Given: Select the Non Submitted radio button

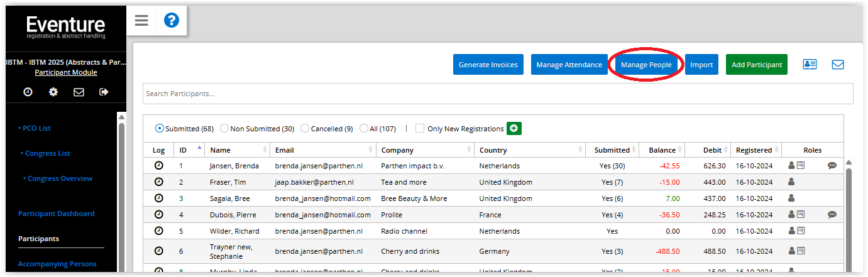Looking at the screenshot, I should point(224,129).
